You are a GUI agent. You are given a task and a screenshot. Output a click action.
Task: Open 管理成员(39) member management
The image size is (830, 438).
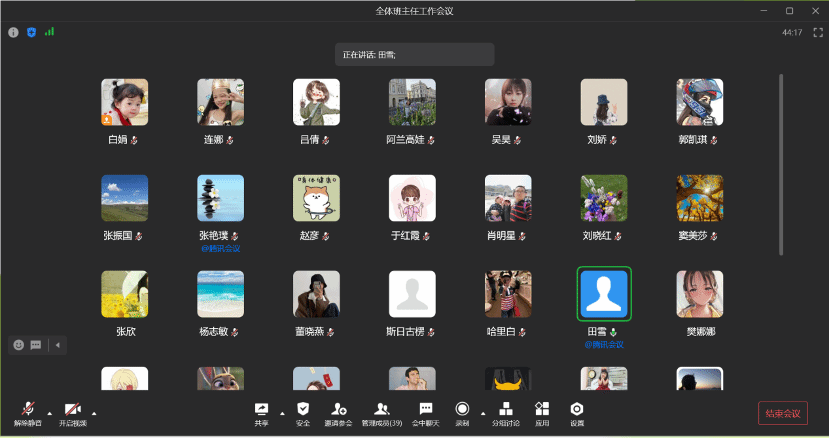point(381,411)
